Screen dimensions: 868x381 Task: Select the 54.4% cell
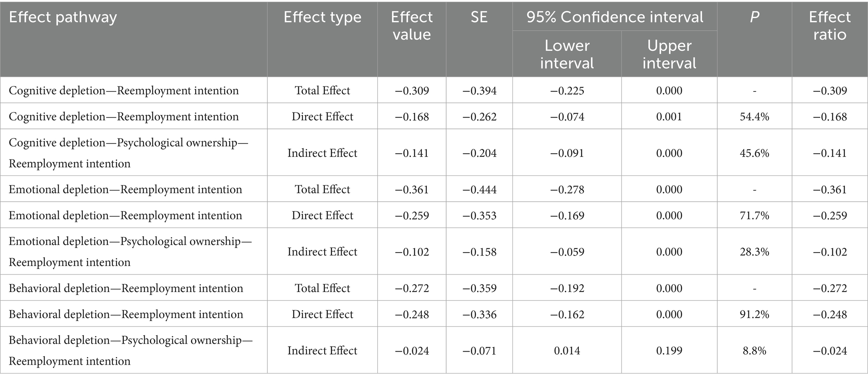pyautogui.click(x=754, y=117)
